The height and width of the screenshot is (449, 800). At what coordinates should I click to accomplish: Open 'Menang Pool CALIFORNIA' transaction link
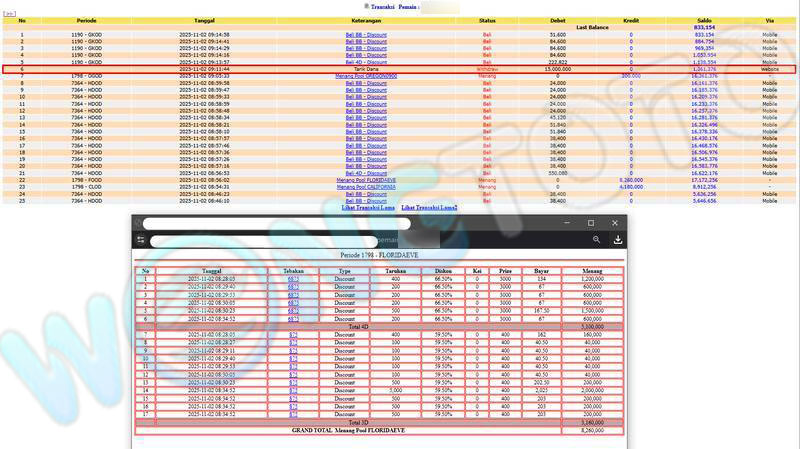366,186
